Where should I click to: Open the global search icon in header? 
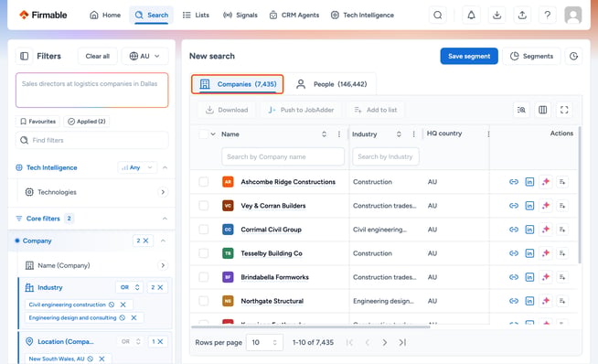click(438, 16)
